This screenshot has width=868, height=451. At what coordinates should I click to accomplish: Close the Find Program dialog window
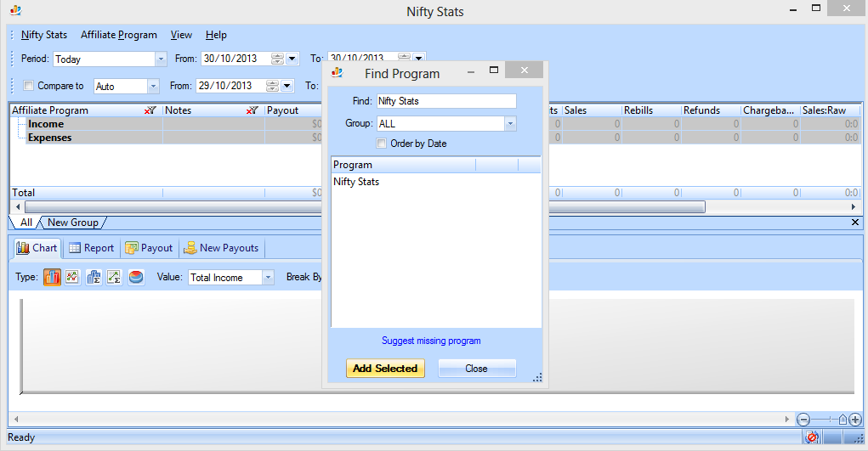(x=525, y=70)
